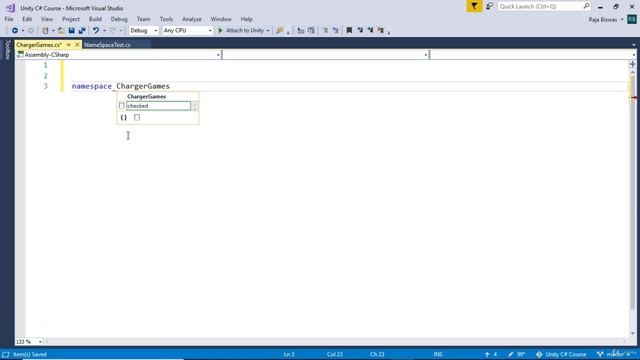Click the Navigate Backward arrow icon
Screen dimensions: 640x360
click(x=15, y=31)
